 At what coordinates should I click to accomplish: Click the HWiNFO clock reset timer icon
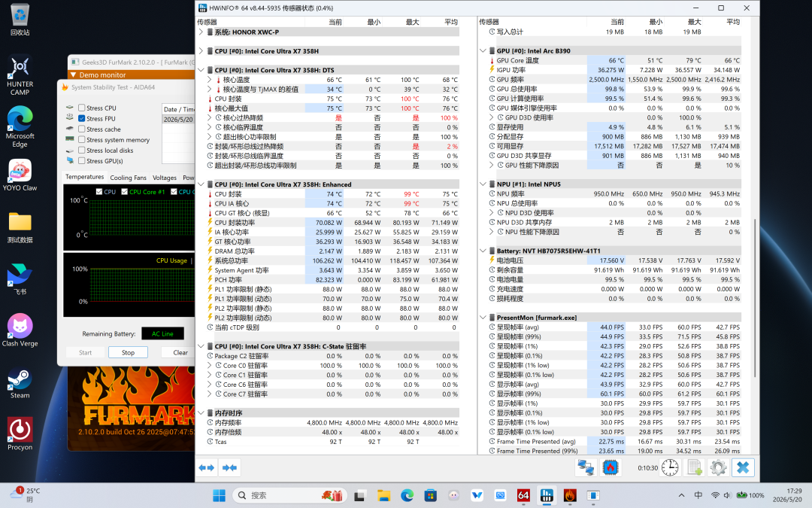(670, 467)
